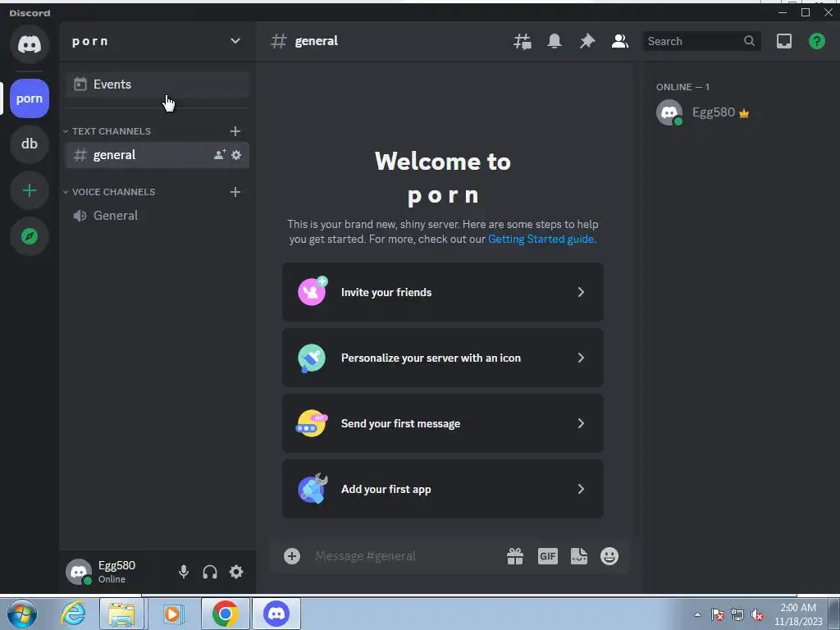Open User Settings gear
840x630 pixels.
[x=236, y=572]
